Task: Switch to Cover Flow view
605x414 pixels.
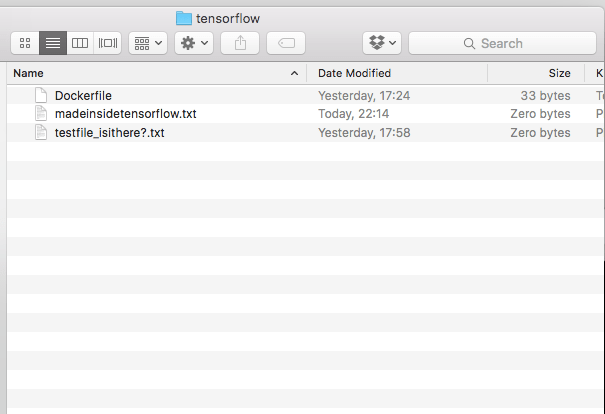Action: coord(108,43)
